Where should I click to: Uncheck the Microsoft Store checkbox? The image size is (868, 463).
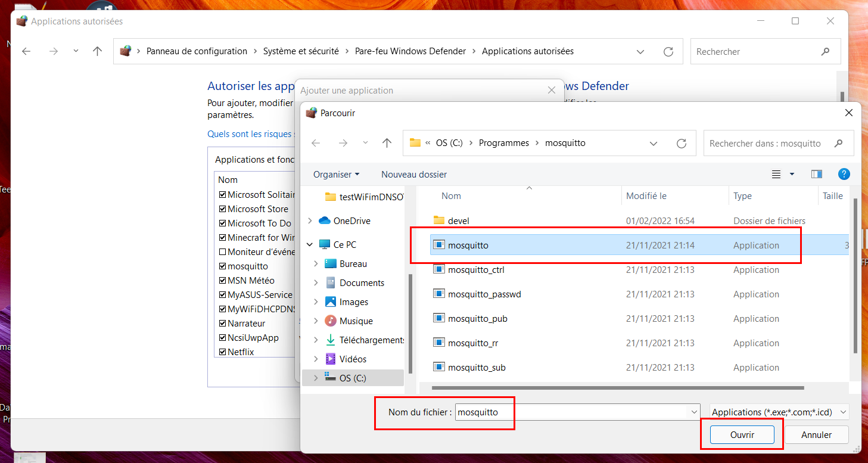222,209
